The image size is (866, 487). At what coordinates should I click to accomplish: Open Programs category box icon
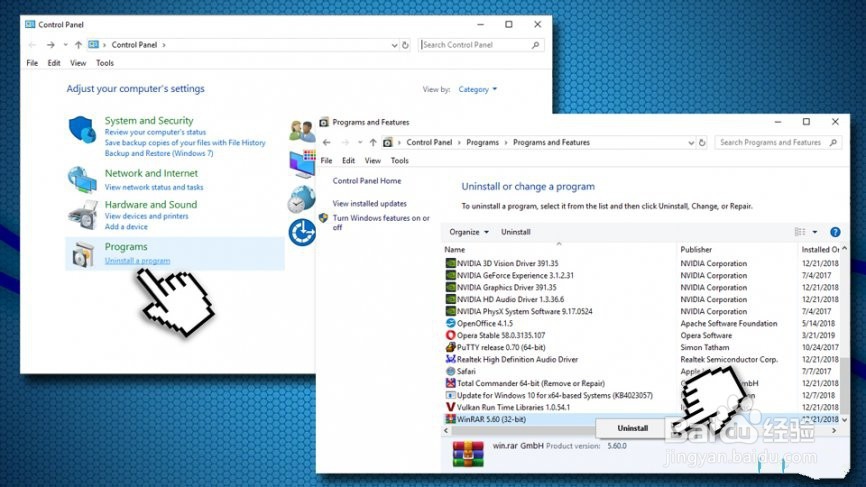pyautogui.click(x=83, y=255)
